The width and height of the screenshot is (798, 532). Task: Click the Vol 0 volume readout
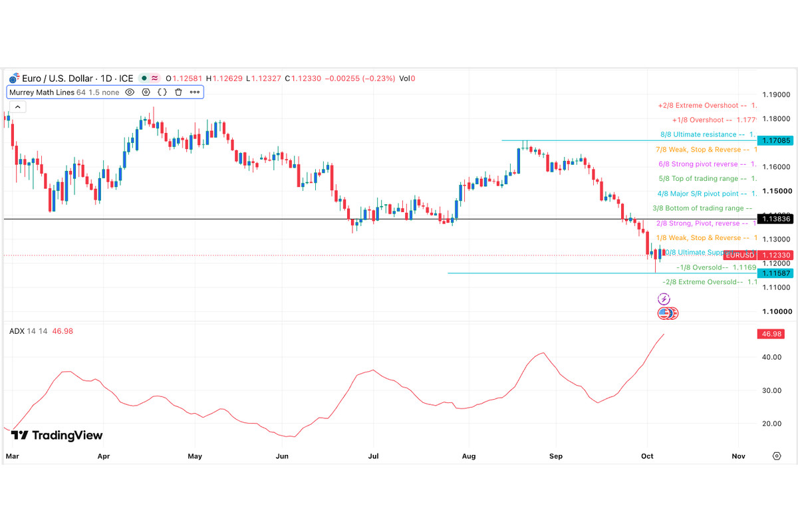[407, 78]
